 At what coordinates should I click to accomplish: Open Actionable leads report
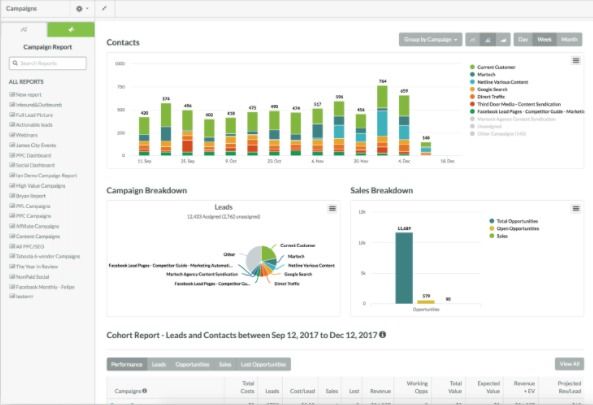[31, 125]
